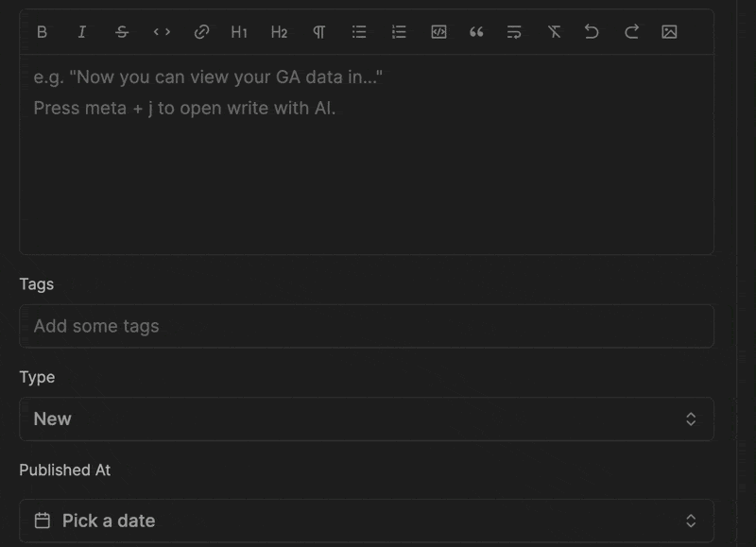Create a numbered list
756x547 pixels.
pyautogui.click(x=399, y=32)
